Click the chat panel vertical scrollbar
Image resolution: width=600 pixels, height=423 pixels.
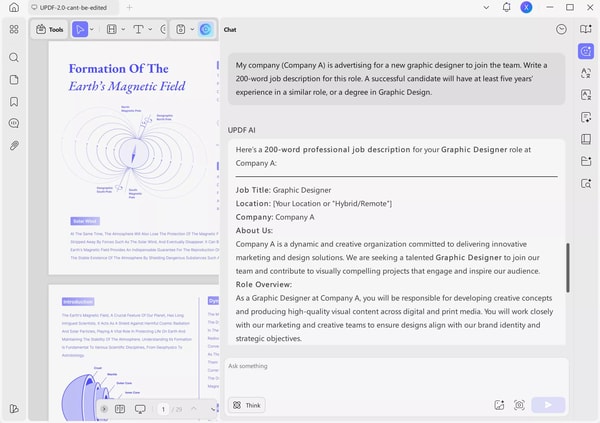(568, 268)
